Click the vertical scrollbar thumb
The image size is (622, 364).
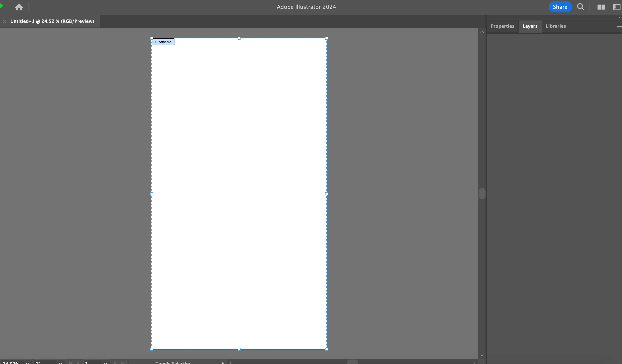(x=482, y=194)
